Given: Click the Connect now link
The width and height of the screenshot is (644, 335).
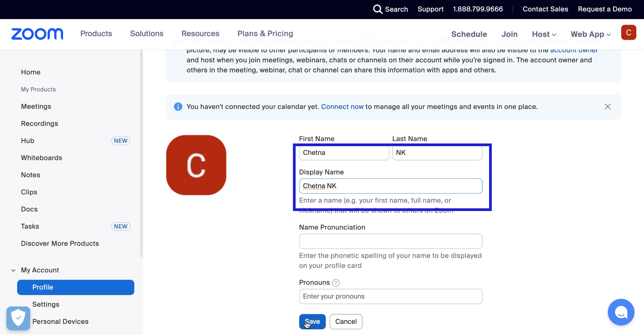Looking at the screenshot, I should [342, 107].
